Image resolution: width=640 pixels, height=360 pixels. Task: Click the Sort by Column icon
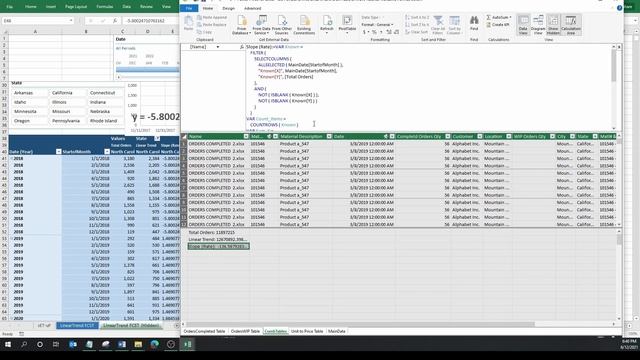point(454,25)
